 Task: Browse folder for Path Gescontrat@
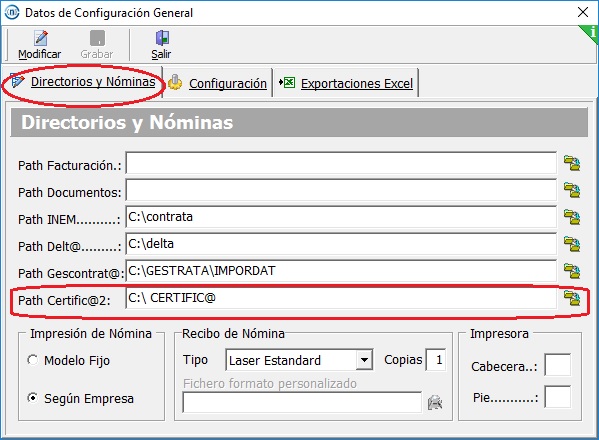[x=572, y=271]
